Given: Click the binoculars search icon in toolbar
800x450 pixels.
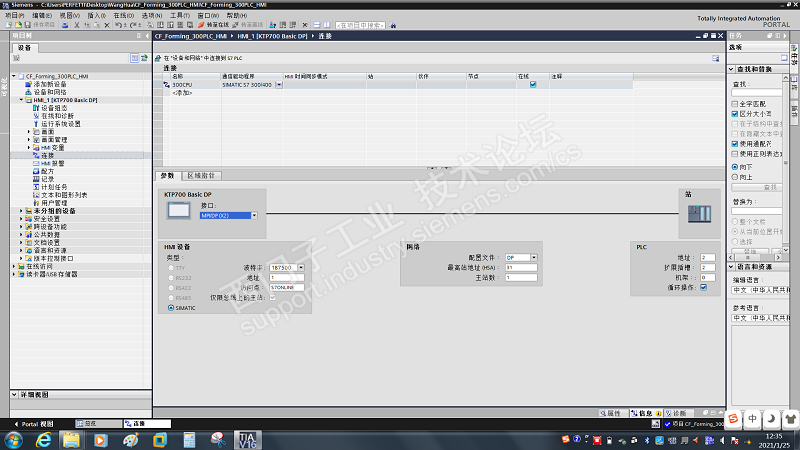Looking at the screenshot, I should point(393,25).
